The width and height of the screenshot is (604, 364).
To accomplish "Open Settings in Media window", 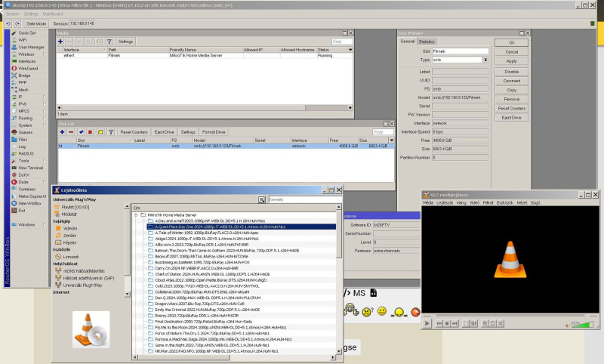I will tap(125, 42).
